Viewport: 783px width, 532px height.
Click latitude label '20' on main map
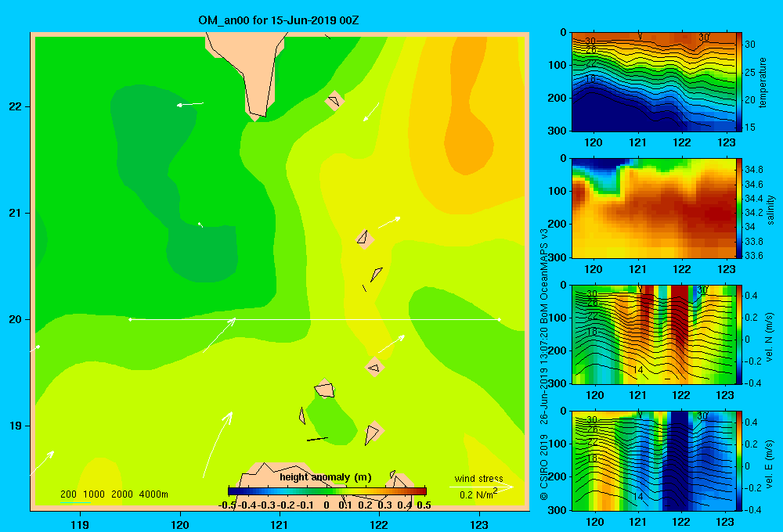click(16, 319)
